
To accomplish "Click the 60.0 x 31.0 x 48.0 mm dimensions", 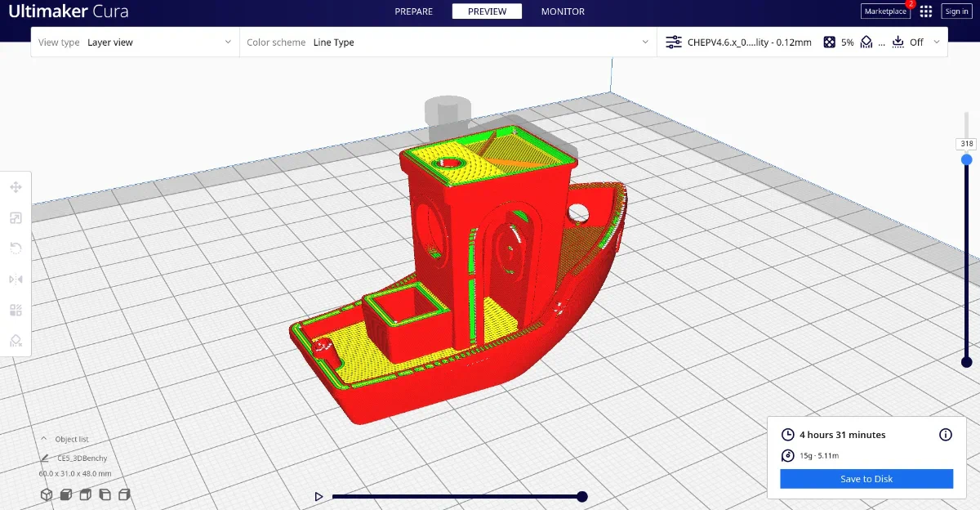I will [75, 473].
